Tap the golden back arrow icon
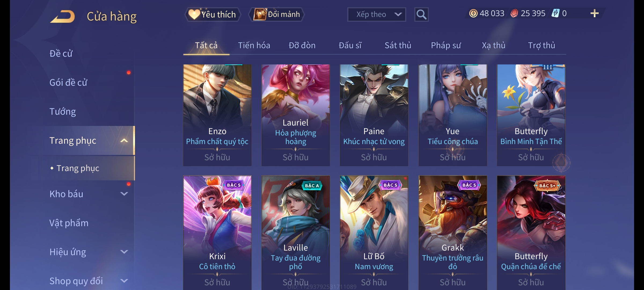Screen dimensions: 644x290 [63, 16]
